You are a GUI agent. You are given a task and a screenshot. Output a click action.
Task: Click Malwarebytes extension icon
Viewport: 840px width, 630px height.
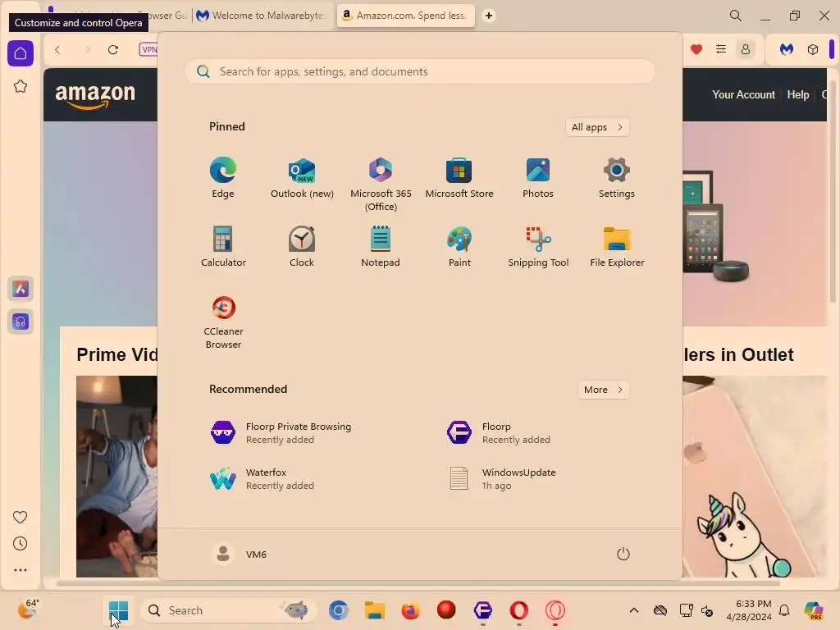[786, 49]
